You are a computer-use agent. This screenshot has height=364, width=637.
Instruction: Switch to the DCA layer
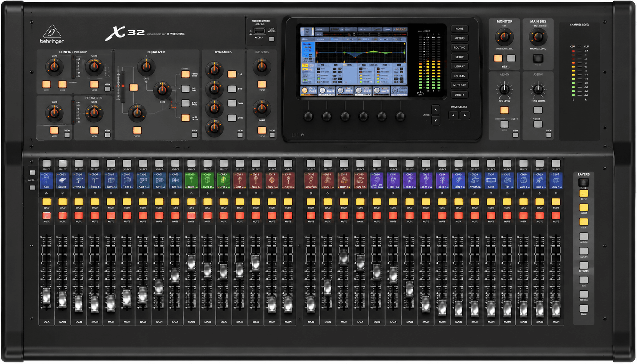584,222
